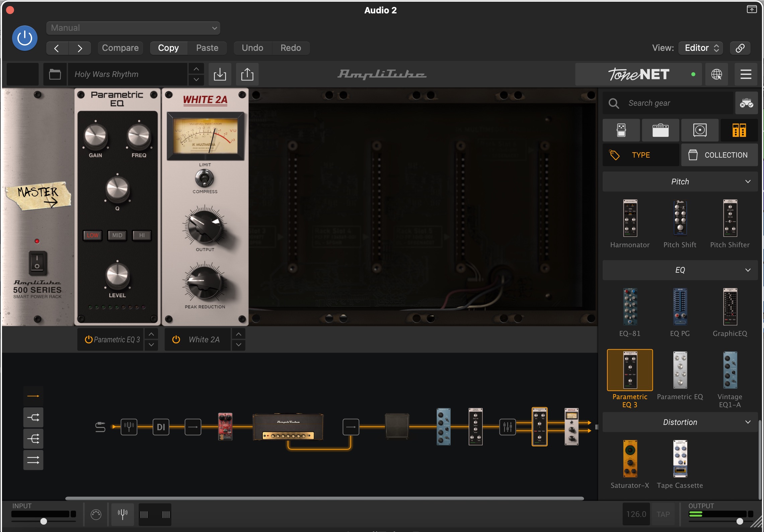The image size is (764, 532).
Task: Click the Search gear input field
Action: [668, 103]
